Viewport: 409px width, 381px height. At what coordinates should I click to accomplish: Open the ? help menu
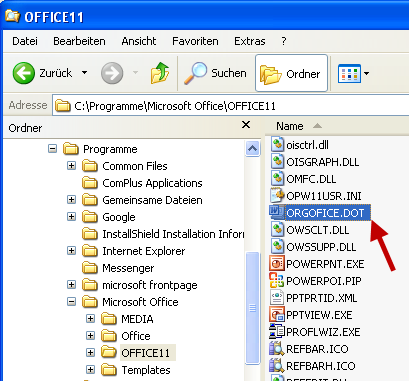(x=284, y=41)
